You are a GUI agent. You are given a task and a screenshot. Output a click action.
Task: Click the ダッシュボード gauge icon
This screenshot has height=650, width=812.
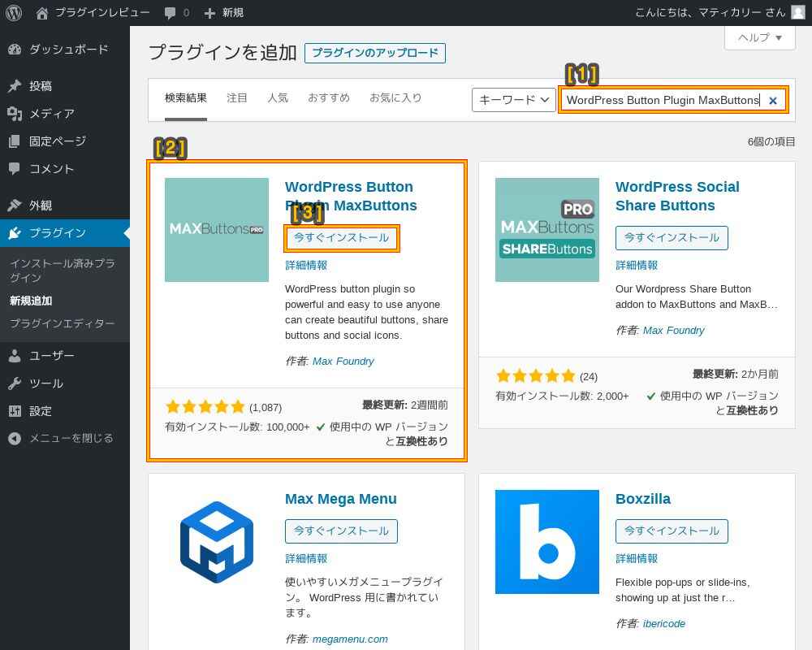pos(15,50)
